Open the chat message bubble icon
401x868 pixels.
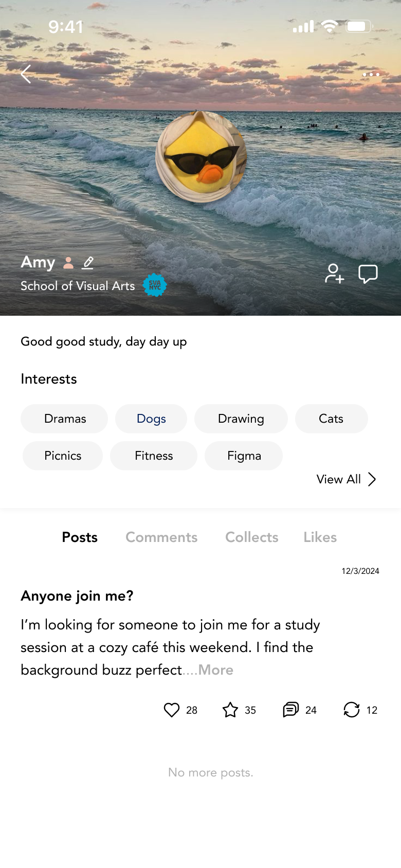(x=368, y=274)
